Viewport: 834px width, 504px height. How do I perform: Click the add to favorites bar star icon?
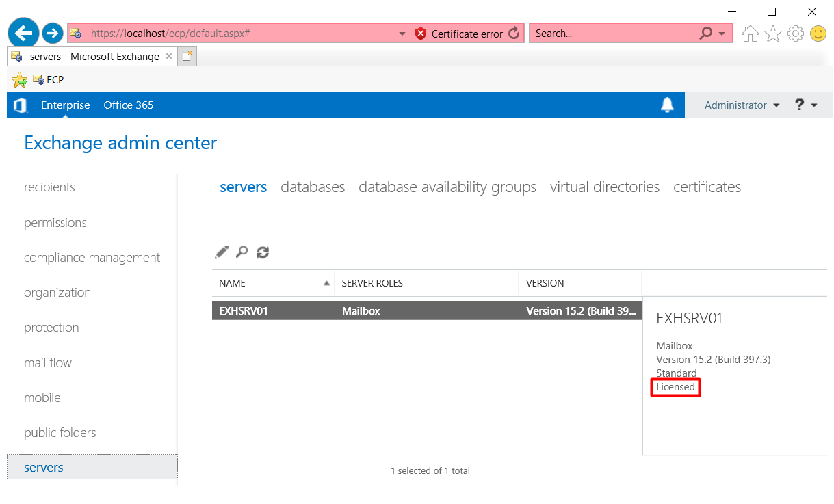tap(19, 80)
